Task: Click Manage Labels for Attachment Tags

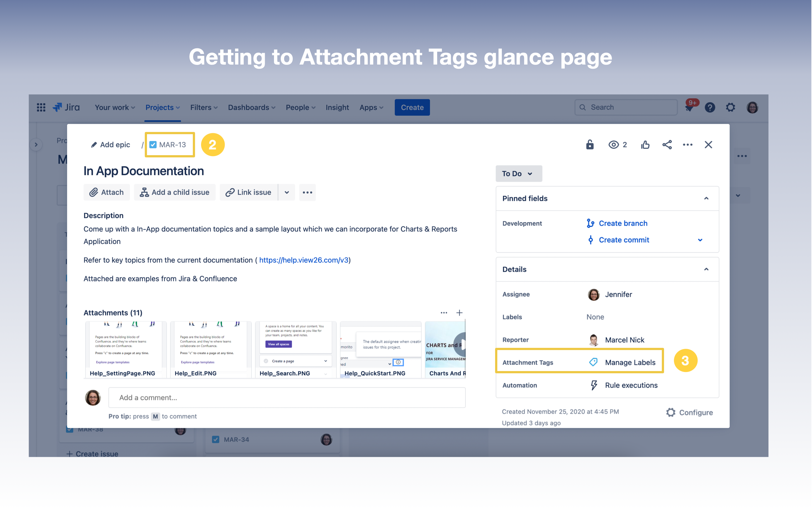Action: click(630, 362)
